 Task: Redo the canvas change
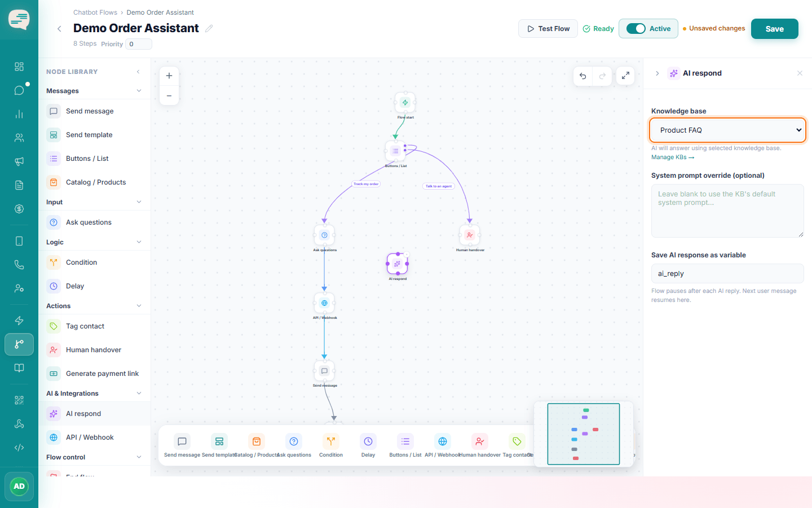pyautogui.click(x=602, y=76)
